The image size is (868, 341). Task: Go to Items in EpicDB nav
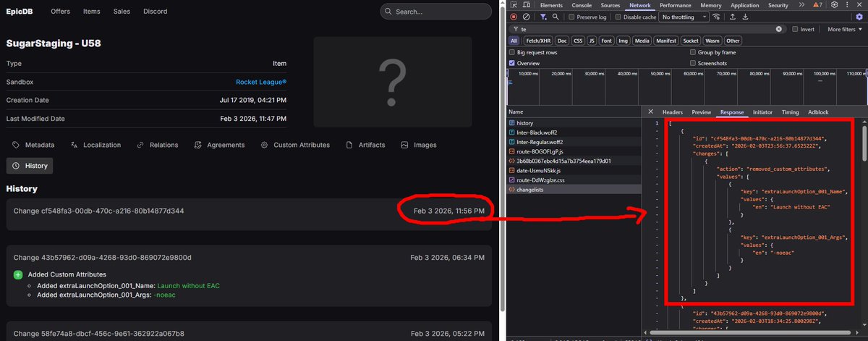[x=92, y=12]
